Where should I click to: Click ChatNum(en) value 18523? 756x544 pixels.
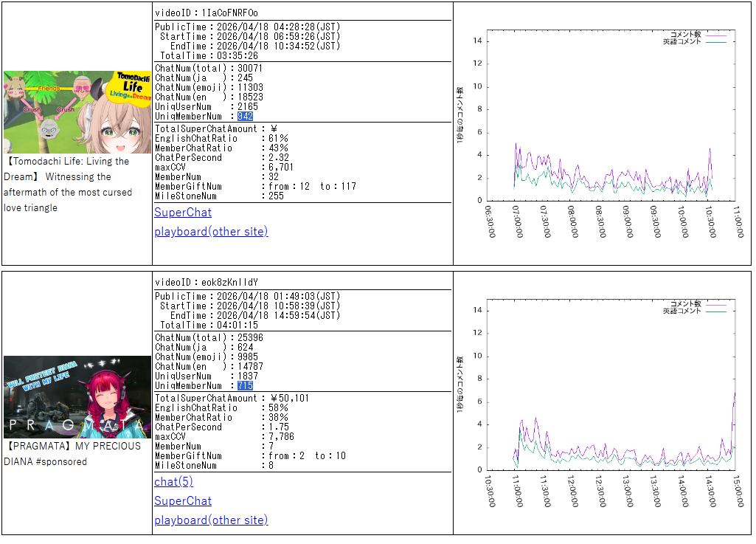click(250, 97)
